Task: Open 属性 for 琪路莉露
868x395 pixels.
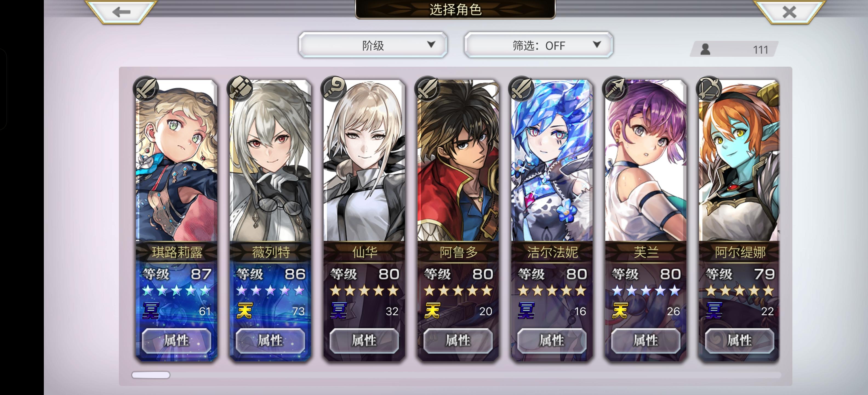Action: pyautogui.click(x=176, y=341)
